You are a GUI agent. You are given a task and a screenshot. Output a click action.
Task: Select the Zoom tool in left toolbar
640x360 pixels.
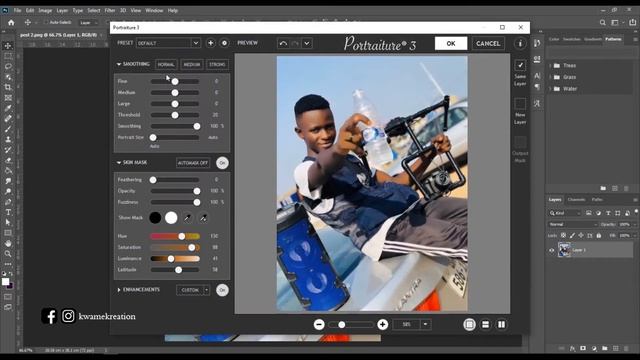[8, 254]
